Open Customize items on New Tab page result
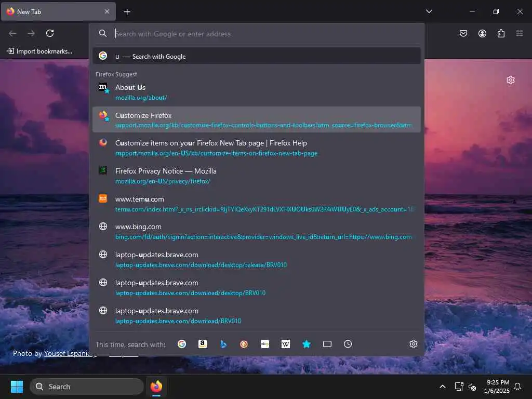Screen dimensions: 532x399 pos(257,148)
